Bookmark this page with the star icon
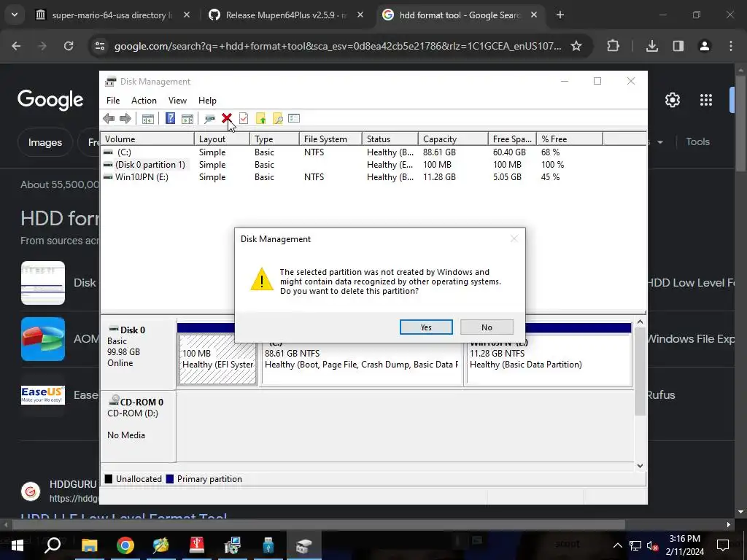 (576, 46)
